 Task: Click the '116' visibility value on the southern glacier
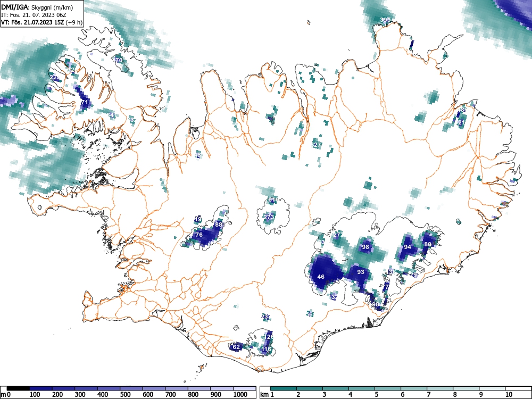tap(267, 349)
